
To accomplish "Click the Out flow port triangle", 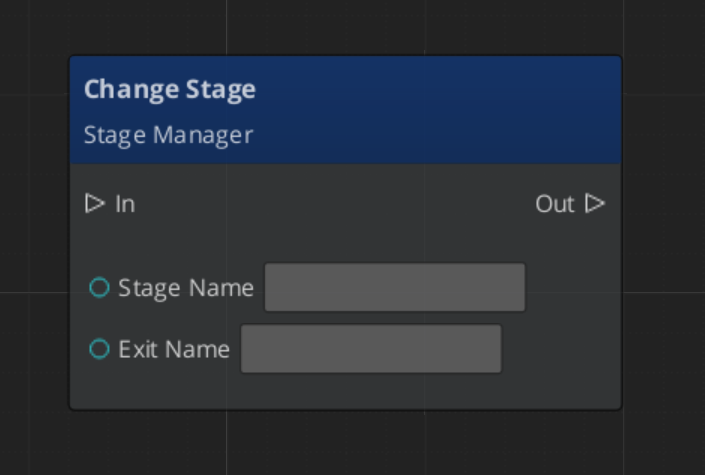I will point(595,204).
